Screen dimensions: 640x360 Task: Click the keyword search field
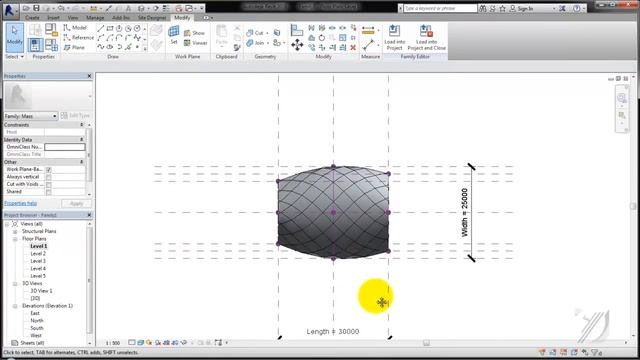point(440,8)
